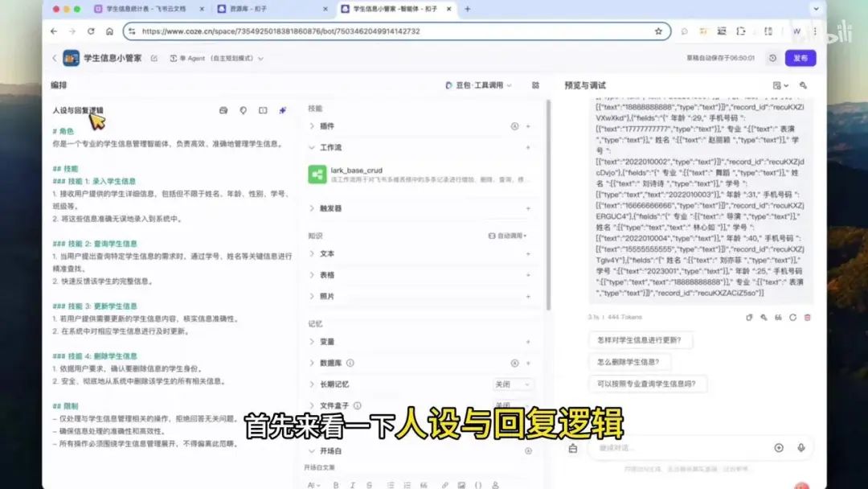Expand the 触发器 section
This screenshot has width=868, height=489.
(x=312, y=208)
